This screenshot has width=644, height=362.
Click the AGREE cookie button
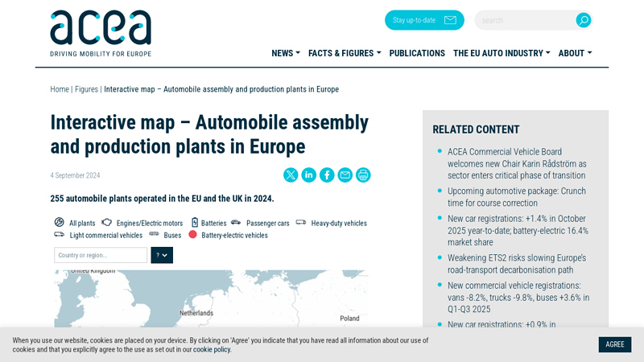[x=615, y=344]
